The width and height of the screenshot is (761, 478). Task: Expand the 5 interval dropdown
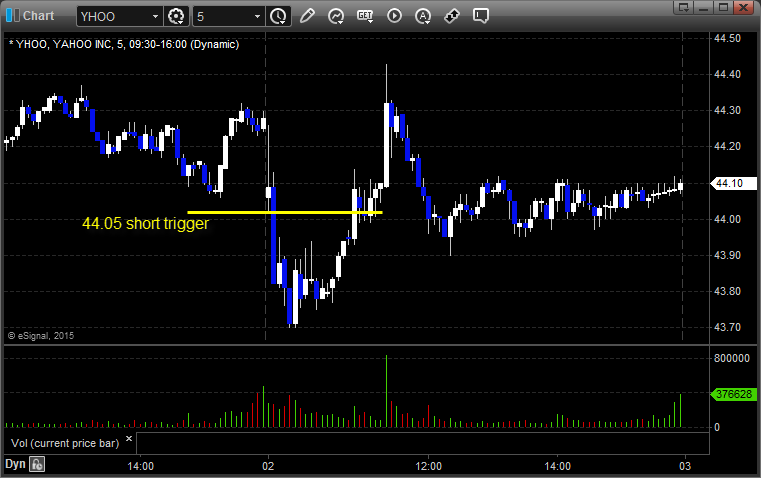tap(257, 16)
